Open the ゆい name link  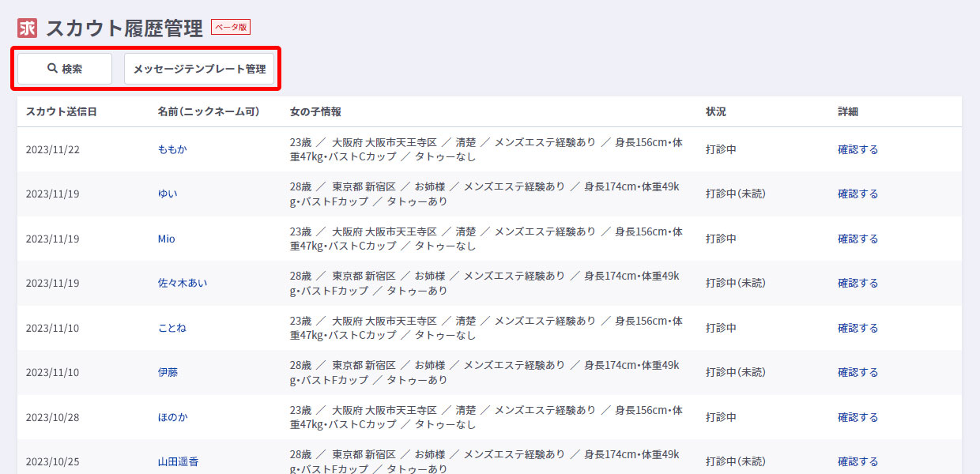point(168,194)
